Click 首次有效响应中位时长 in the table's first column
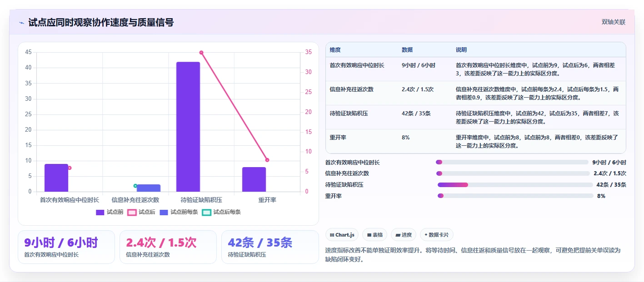 (357, 65)
